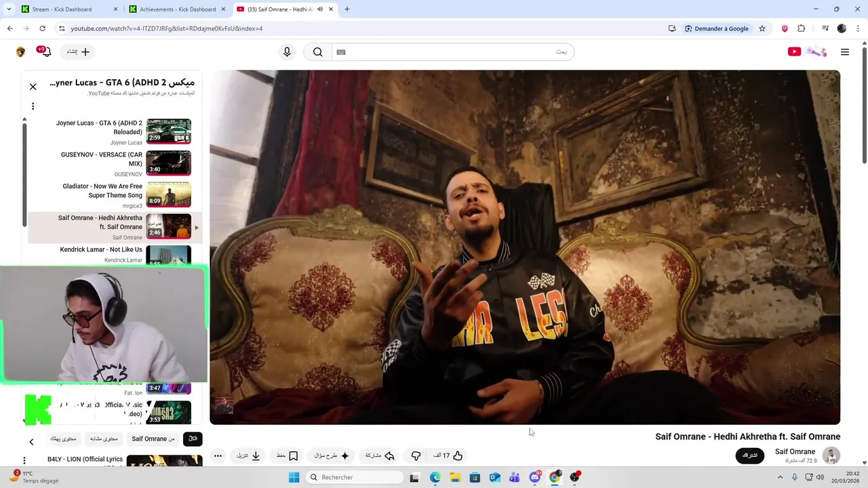
Task: Click Demander à Google button
Action: [716, 28]
